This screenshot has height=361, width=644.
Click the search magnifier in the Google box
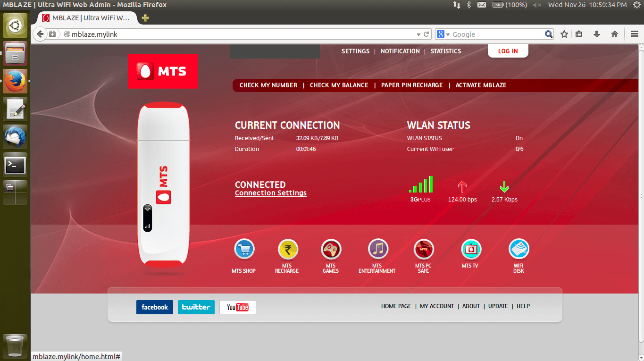click(x=548, y=34)
